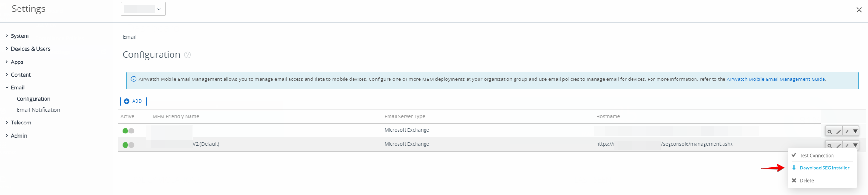868x195 pixels.
Task: Collapse the Email settings category
Action: point(18,88)
